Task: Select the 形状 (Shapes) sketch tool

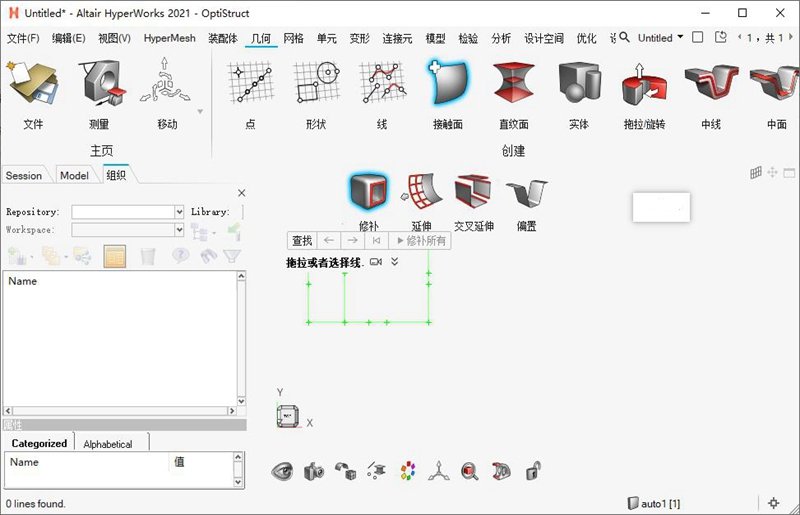Action: [317, 83]
